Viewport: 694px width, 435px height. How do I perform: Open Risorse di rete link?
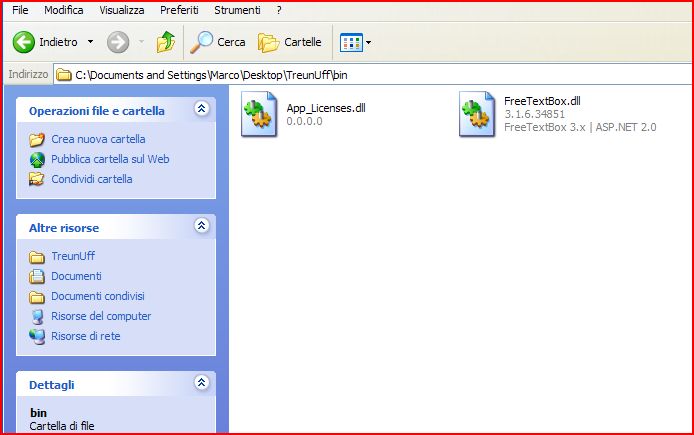[85, 336]
